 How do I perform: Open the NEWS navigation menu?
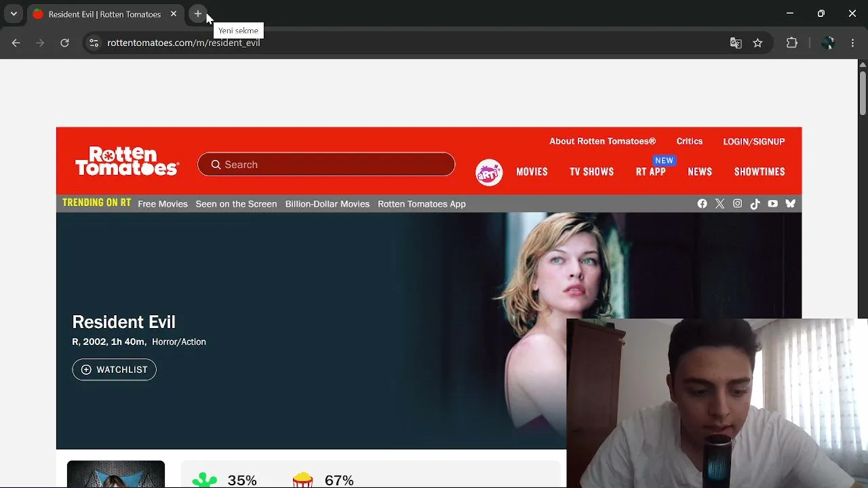coord(700,172)
